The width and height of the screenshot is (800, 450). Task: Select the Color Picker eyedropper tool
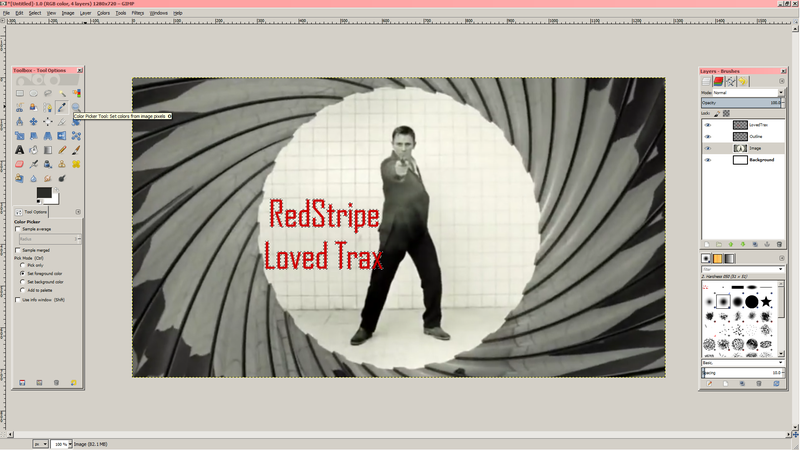(x=62, y=107)
